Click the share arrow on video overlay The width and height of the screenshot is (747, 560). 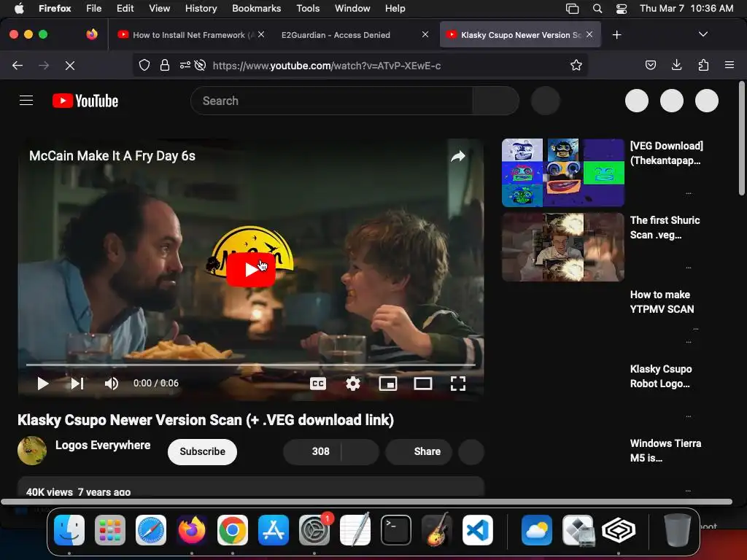(x=458, y=156)
